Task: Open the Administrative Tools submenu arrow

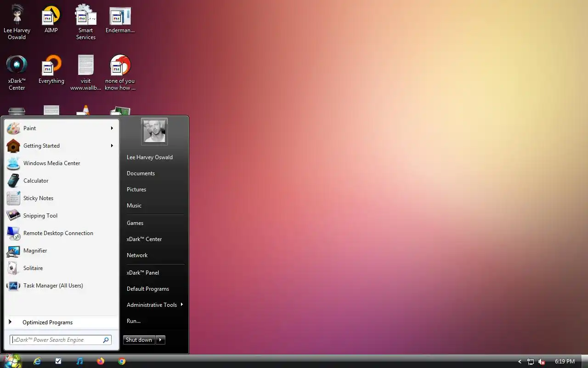Action: point(182,305)
